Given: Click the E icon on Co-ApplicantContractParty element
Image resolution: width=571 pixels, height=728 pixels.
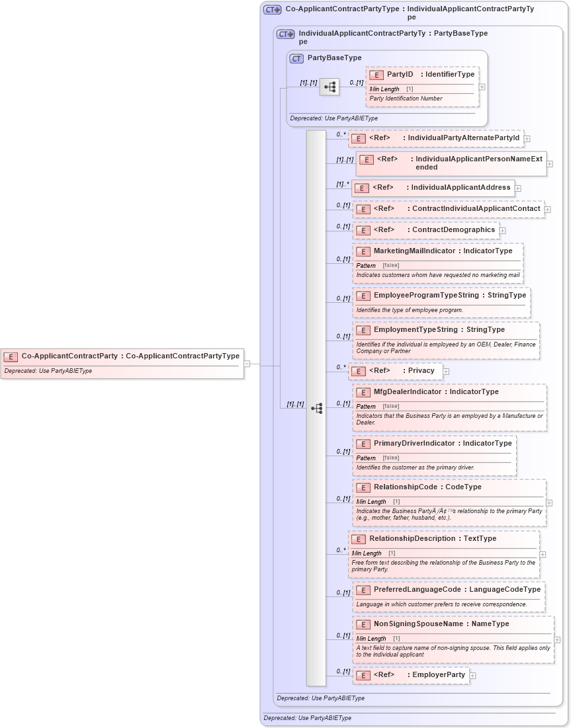Looking at the screenshot, I should 10,356.
